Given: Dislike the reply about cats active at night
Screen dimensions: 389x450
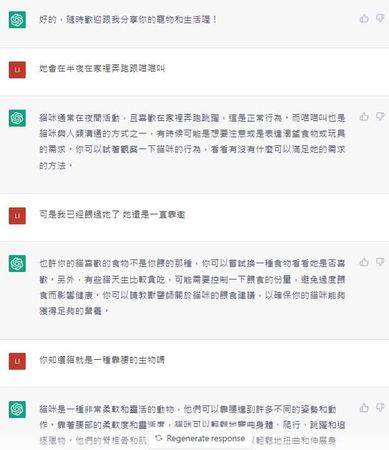Looking at the screenshot, I should 380,116.
